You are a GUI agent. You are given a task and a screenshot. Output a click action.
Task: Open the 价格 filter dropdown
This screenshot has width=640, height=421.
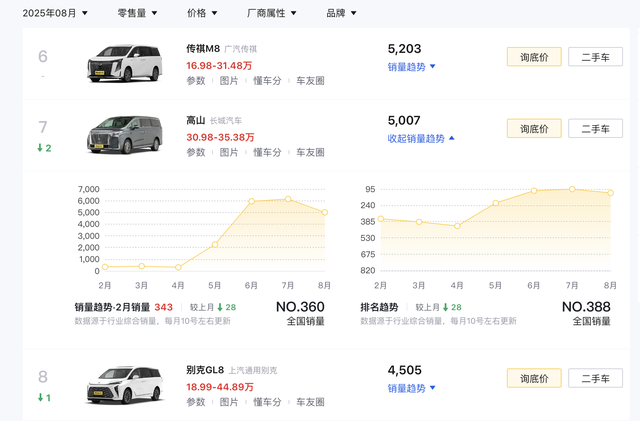pyautogui.click(x=202, y=13)
